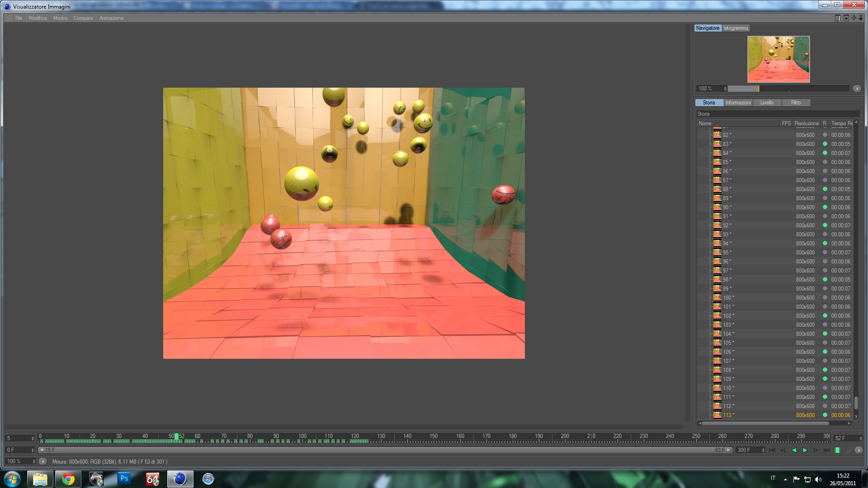Open round arrow menu after playback controls

tap(859, 450)
